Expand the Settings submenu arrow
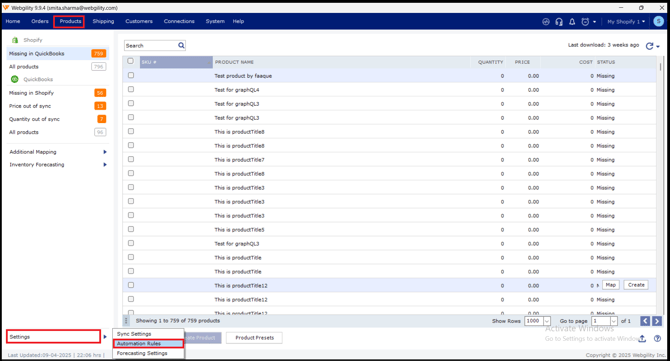670x361 pixels. (x=105, y=337)
